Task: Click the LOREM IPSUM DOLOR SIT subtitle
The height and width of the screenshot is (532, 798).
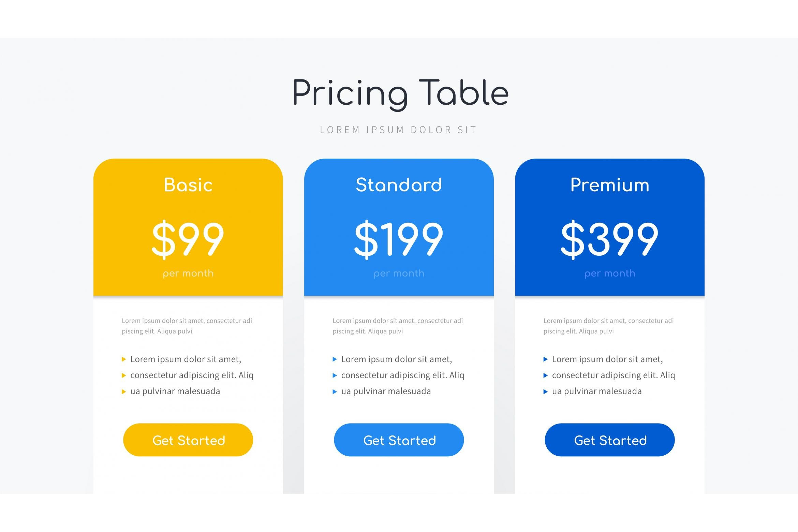Action: tap(398, 130)
